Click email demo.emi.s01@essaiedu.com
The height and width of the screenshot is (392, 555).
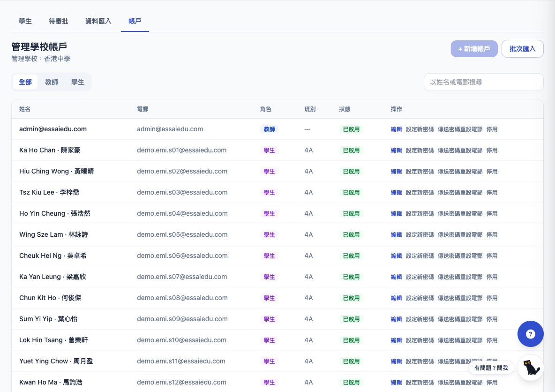click(x=181, y=150)
